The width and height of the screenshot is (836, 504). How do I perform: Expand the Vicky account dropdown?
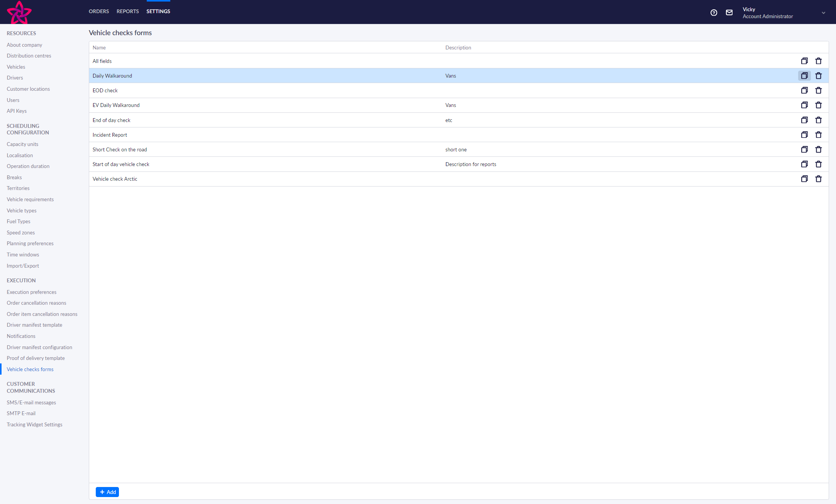[823, 13]
